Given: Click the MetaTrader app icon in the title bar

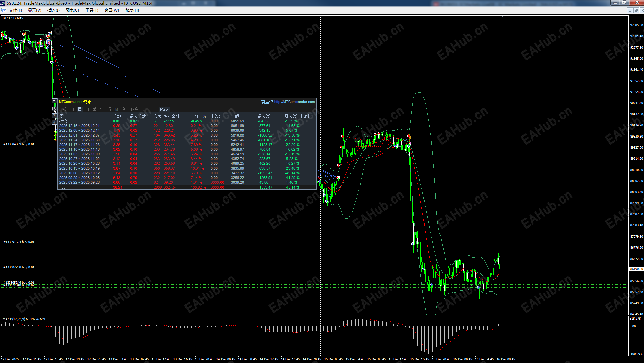Looking at the screenshot, I should coord(3,3).
